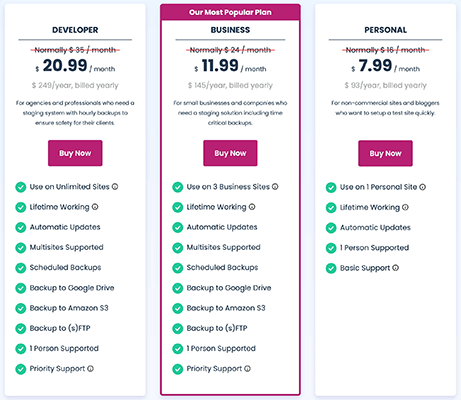Click green checkmark beside Business Backup to Google Drive

178,288
